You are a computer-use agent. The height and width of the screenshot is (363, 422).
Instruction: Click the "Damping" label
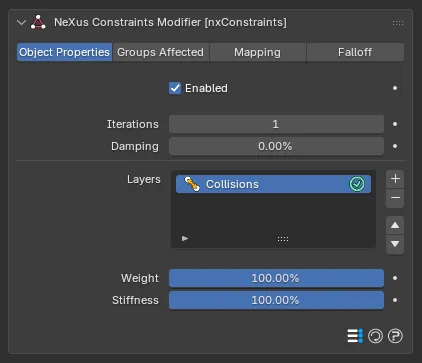click(x=135, y=146)
